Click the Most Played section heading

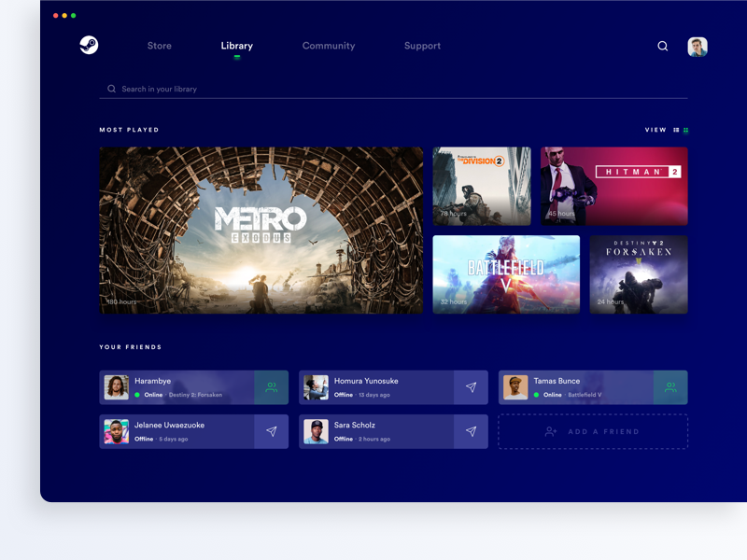[x=129, y=130]
